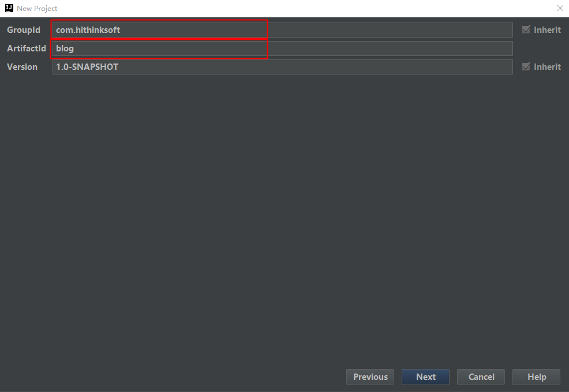Click the ArtifactId label text

27,48
